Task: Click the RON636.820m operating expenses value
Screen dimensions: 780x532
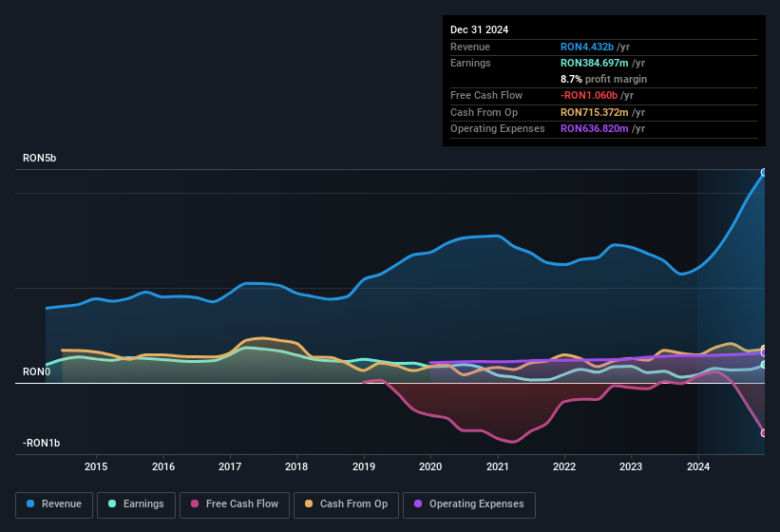Action: (x=595, y=129)
